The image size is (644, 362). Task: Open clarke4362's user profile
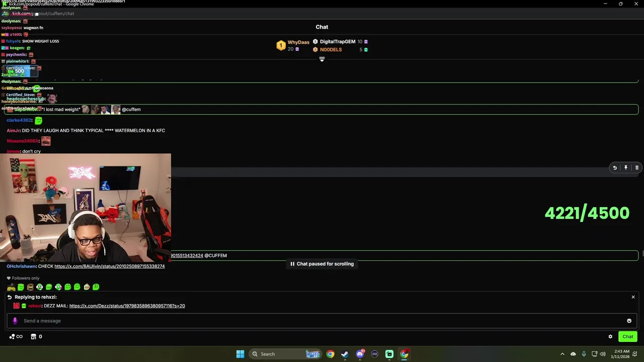tap(19, 120)
